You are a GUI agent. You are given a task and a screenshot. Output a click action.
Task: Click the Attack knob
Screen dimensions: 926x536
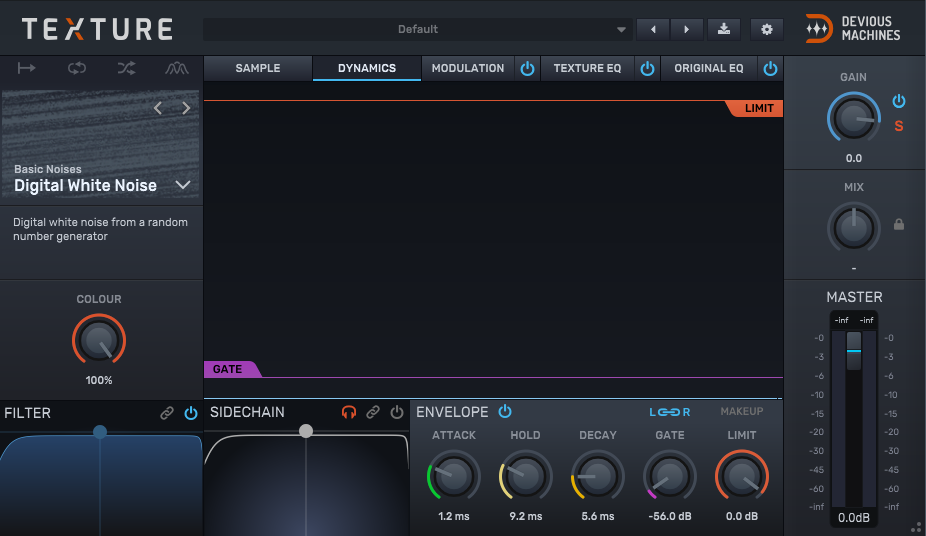point(454,476)
